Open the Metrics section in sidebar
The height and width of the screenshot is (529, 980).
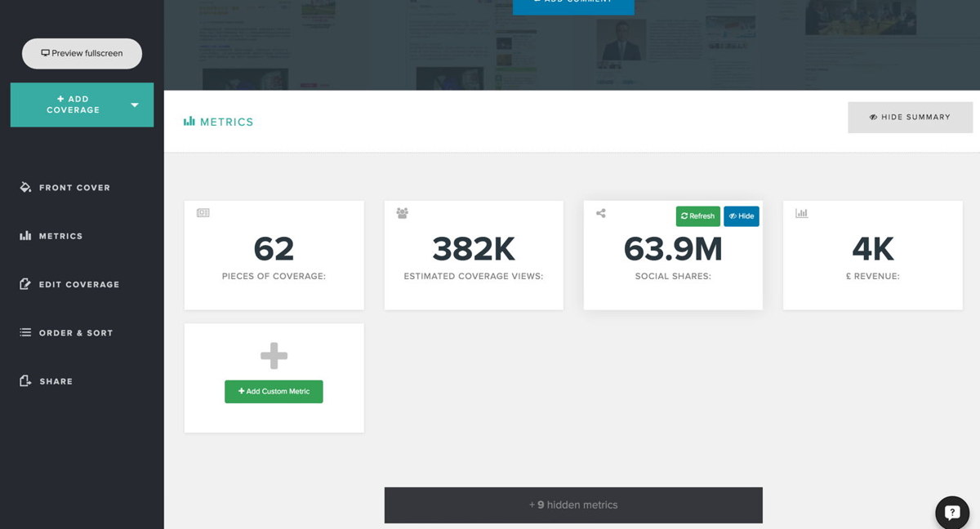pos(60,236)
